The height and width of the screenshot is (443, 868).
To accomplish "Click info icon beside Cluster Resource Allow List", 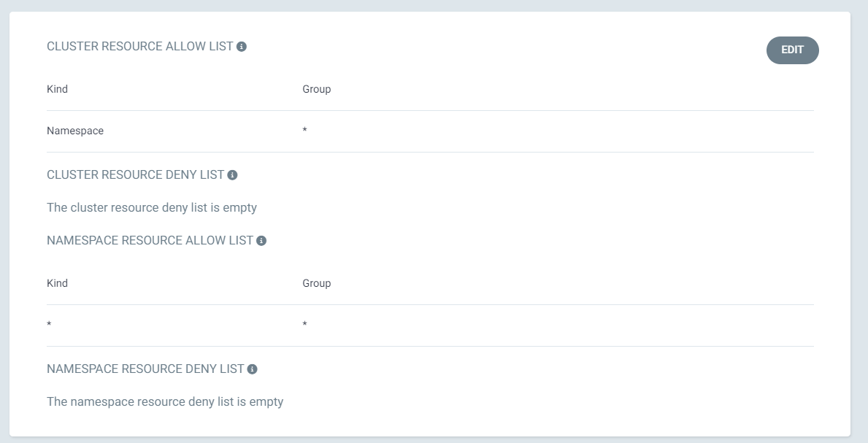I will coord(242,47).
